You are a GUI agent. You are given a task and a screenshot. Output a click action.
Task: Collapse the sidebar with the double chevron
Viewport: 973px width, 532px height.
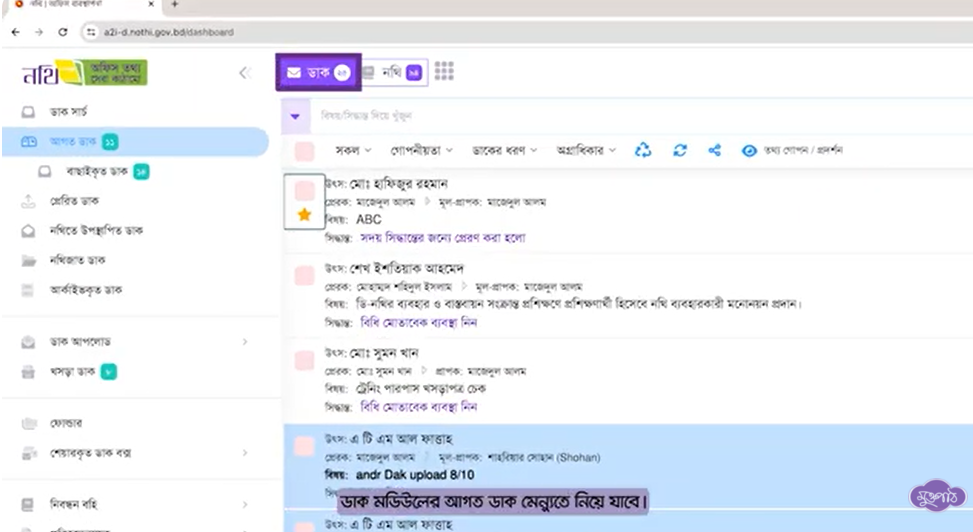click(x=244, y=73)
